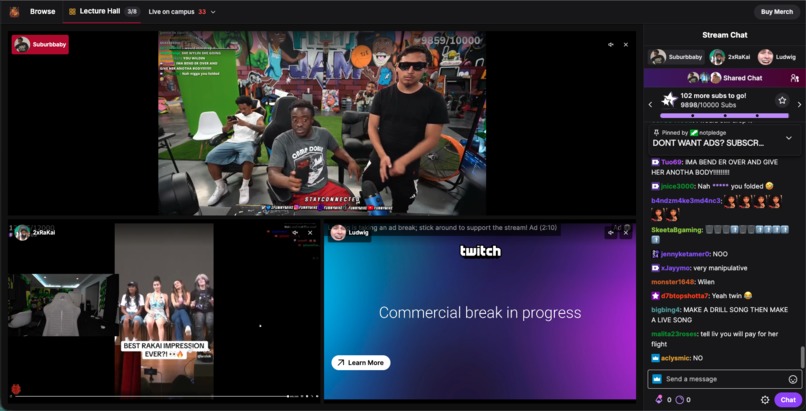Click the Twitch logo in the ad
The height and width of the screenshot is (411, 806).
coord(480,251)
